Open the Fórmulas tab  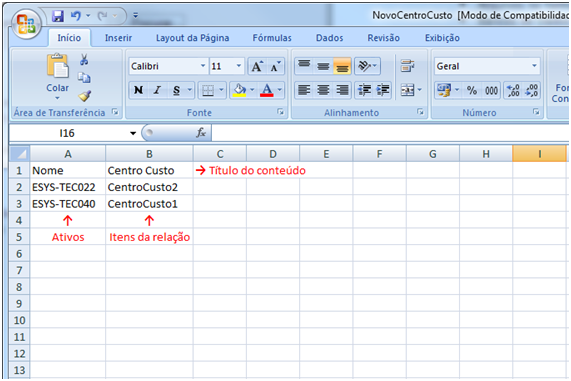pos(272,38)
